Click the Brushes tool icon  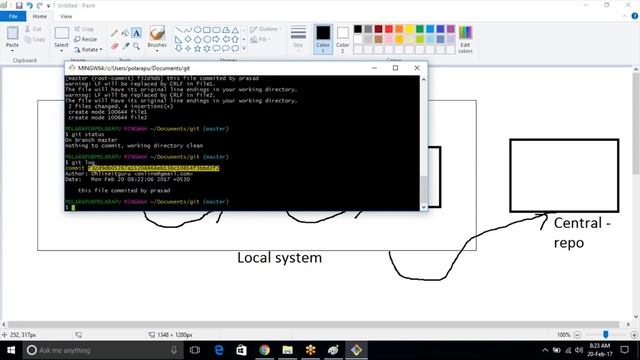[157, 33]
